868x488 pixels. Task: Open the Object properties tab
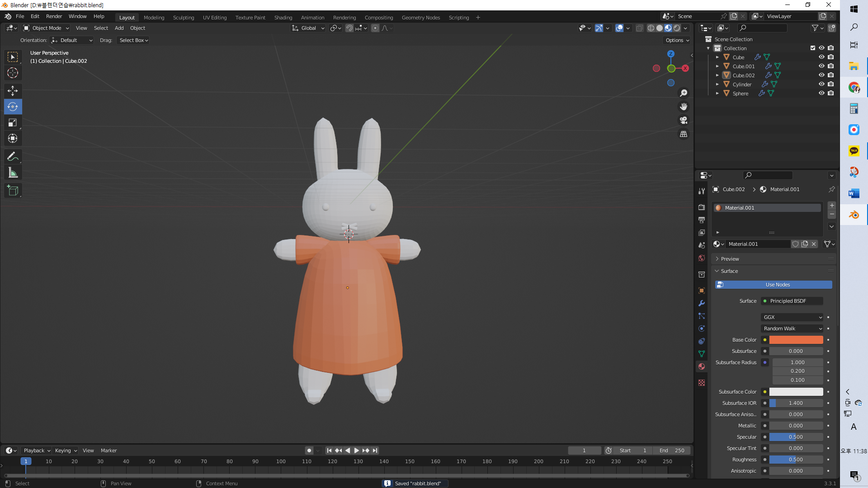pyautogui.click(x=702, y=291)
